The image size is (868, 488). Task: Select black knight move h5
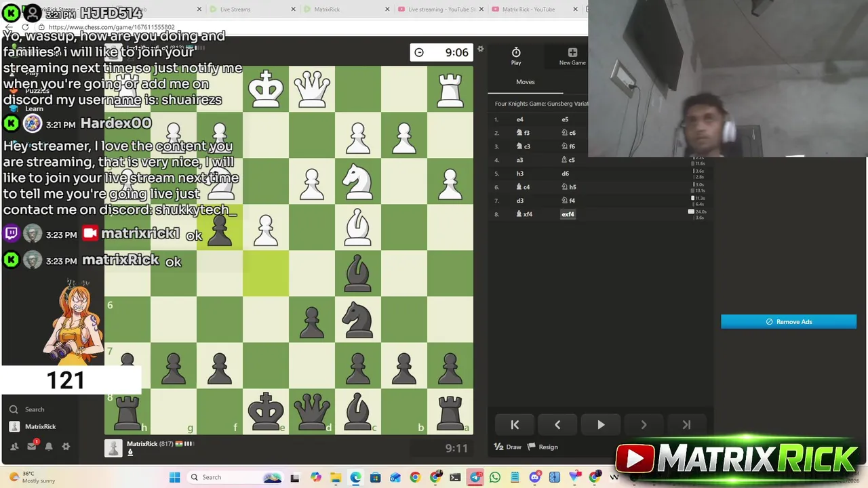tap(568, 187)
